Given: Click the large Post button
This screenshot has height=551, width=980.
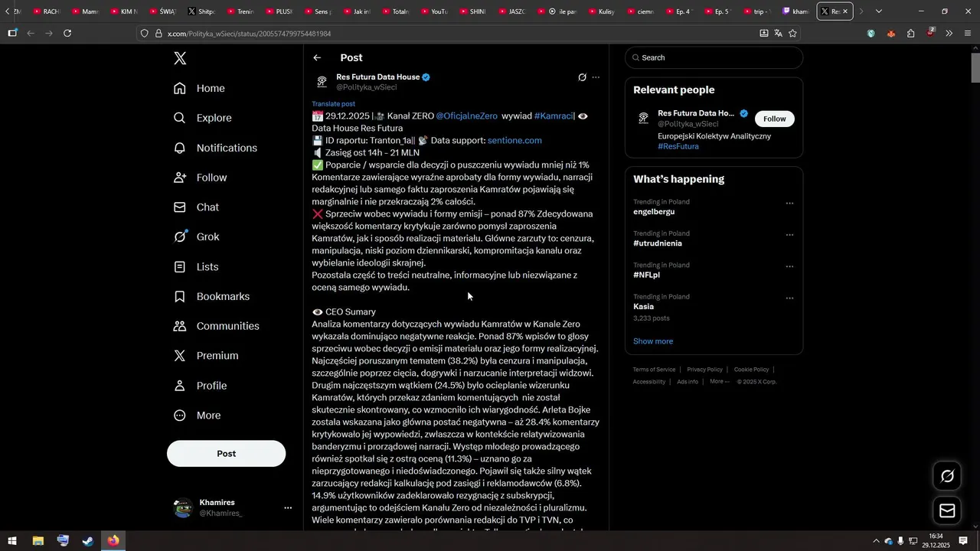Looking at the screenshot, I should point(227,454).
